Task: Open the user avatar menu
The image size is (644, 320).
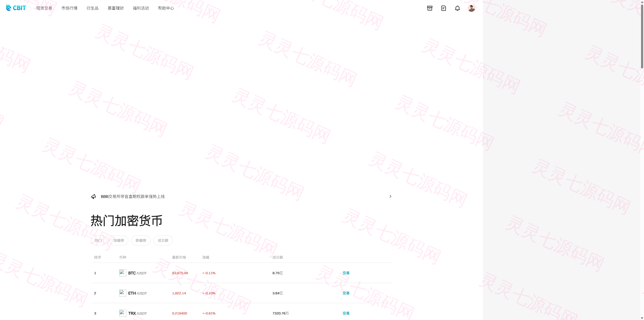Action: pos(471,8)
